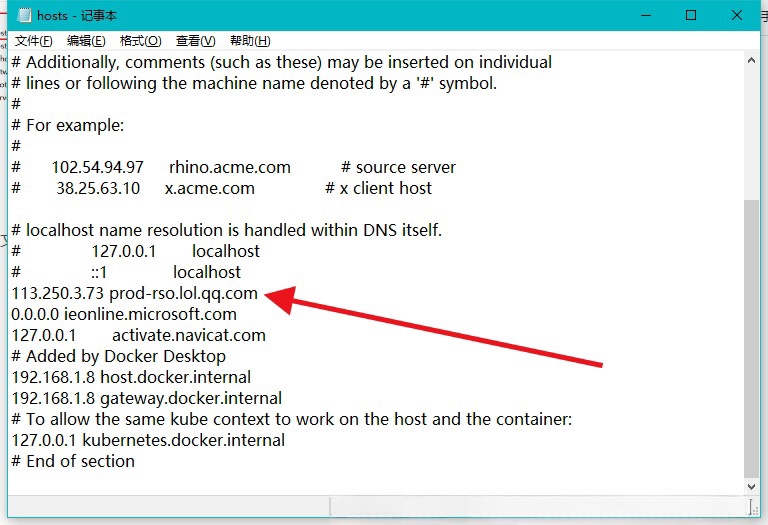Click the line '# End of section'
The width and height of the screenshot is (768, 525).
[x=73, y=461]
